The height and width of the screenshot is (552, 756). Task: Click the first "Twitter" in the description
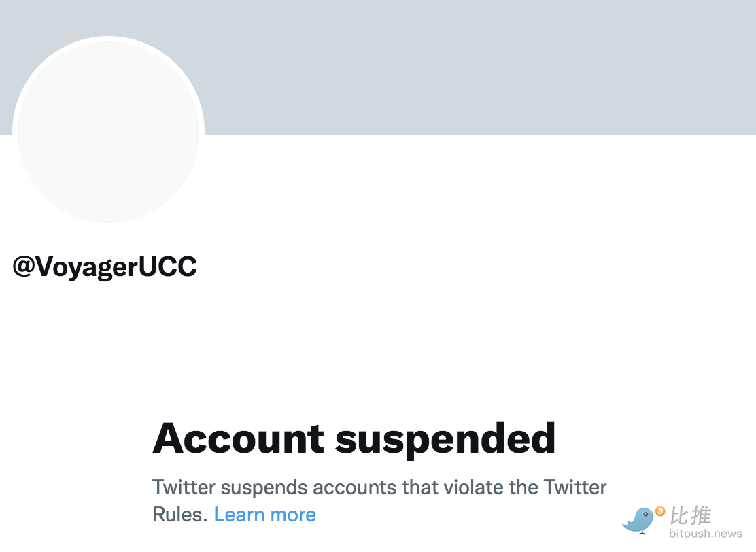[184, 487]
